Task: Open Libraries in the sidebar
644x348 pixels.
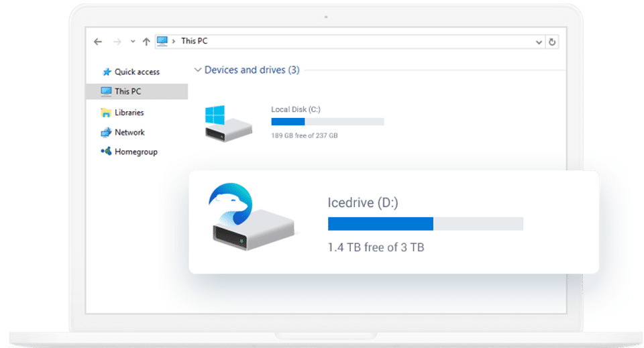Action: (129, 113)
